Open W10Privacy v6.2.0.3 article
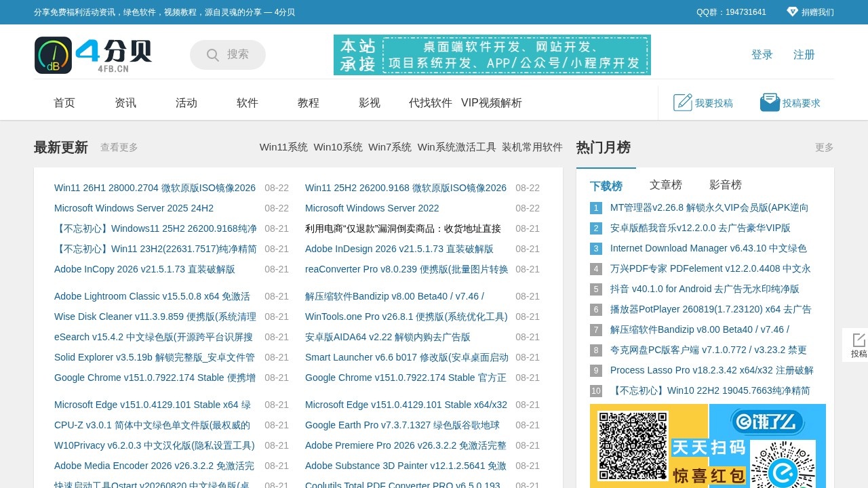 tap(155, 445)
